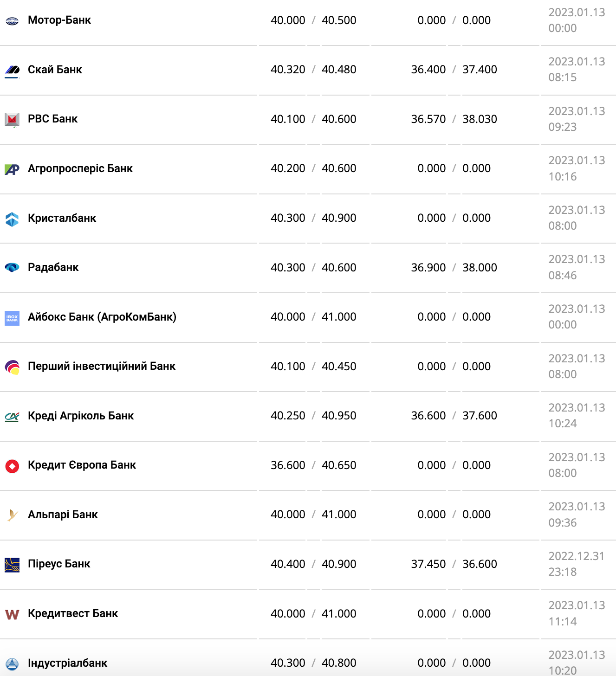This screenshot has height=676, width=616.
Task: Click the Скай Банк logo icon
Action: tap(12, 70)
